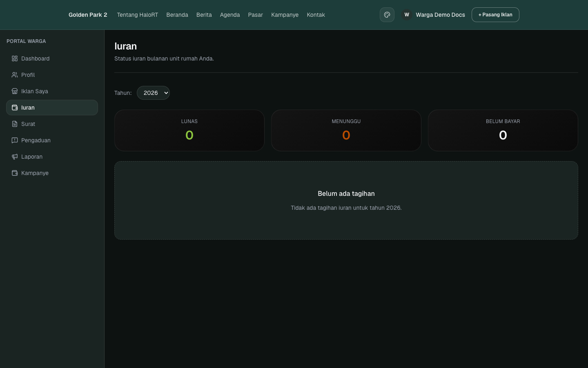
Task: Click the Golden Park 2 site title
Action: click(88, 15)
